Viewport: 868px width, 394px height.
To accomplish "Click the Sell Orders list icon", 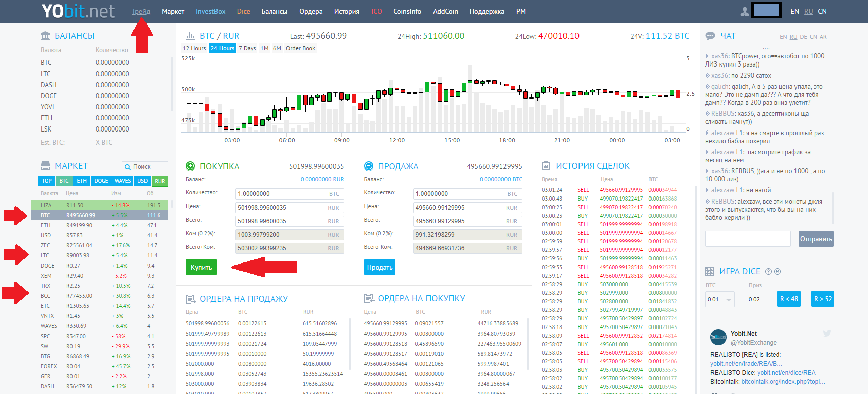I will click(190, 299).
